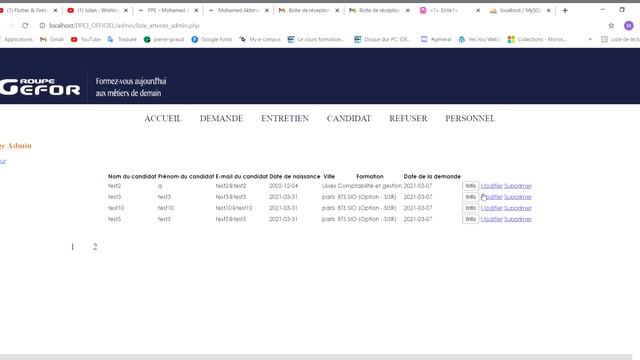Image resolution: width=640 pixels, height=360 pixels.
Task: View site information icon beside localhost URL
Action: point(42,25)
